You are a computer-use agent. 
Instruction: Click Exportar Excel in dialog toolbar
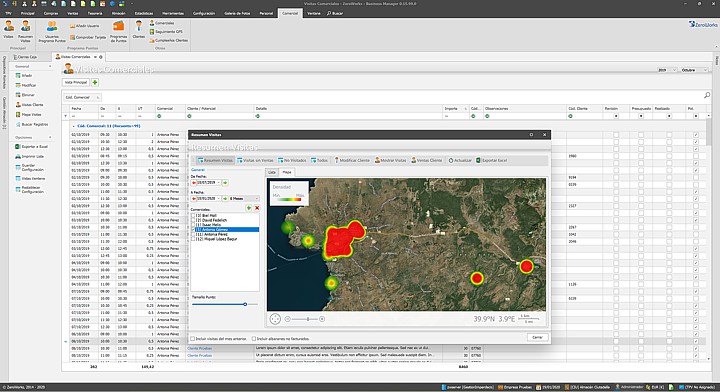pos(491,160)
